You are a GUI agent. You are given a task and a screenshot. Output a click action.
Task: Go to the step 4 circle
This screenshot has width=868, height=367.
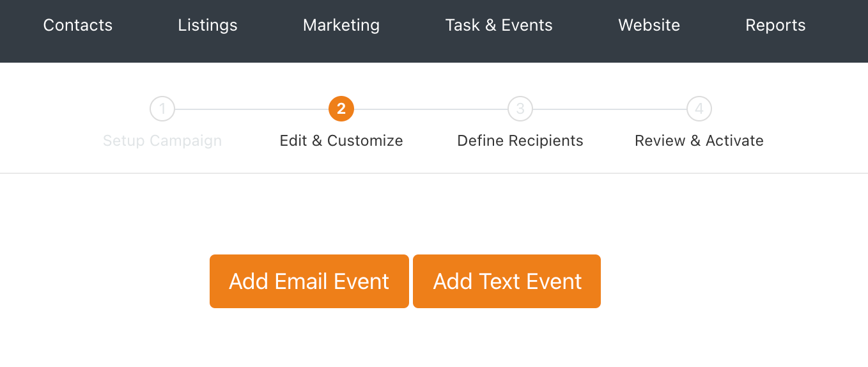point(699,109)
